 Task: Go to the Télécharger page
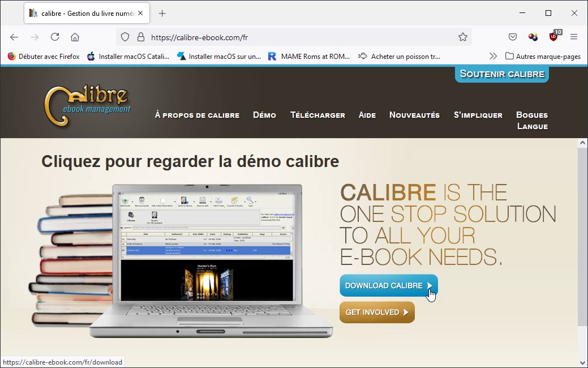point(317,115)
